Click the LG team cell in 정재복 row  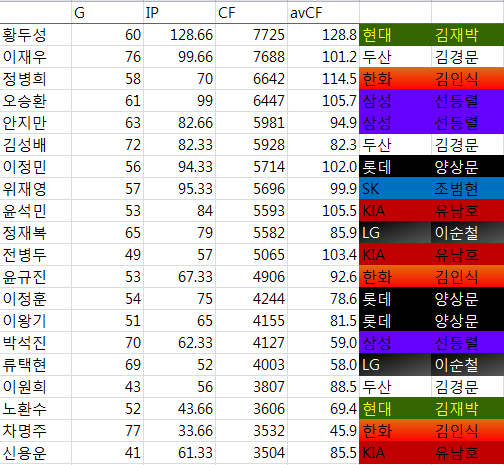395,233
